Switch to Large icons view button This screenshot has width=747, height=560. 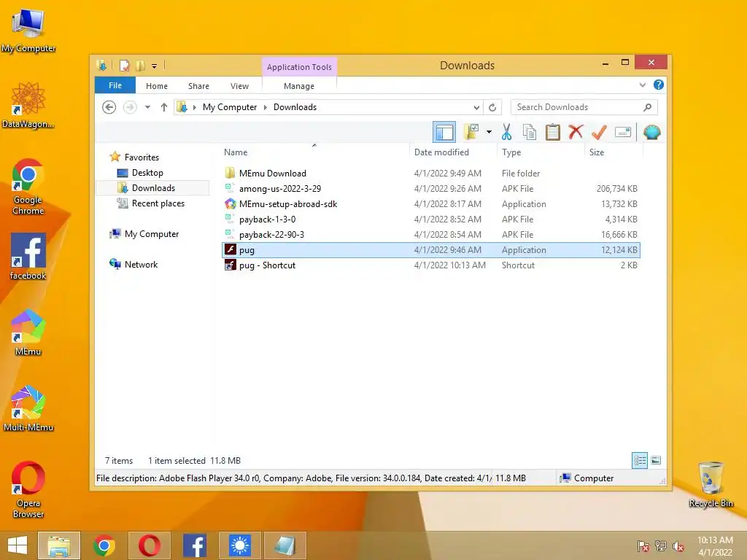point(656,461)
